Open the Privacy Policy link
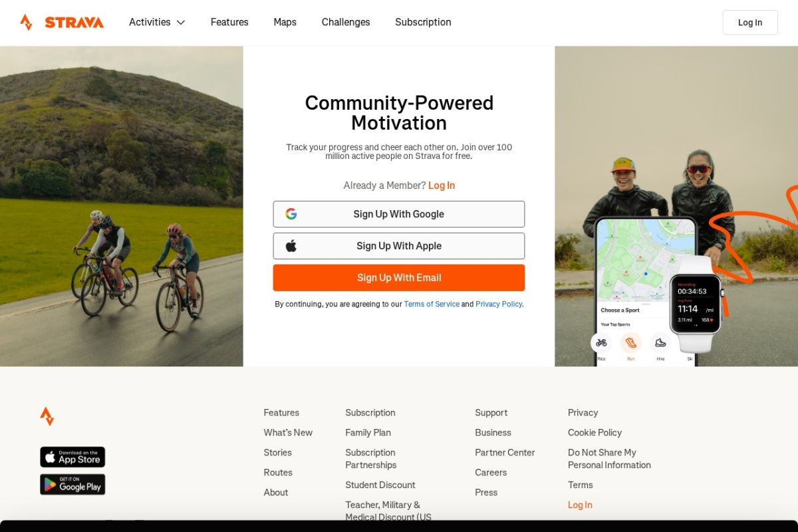 click(499, 304)
